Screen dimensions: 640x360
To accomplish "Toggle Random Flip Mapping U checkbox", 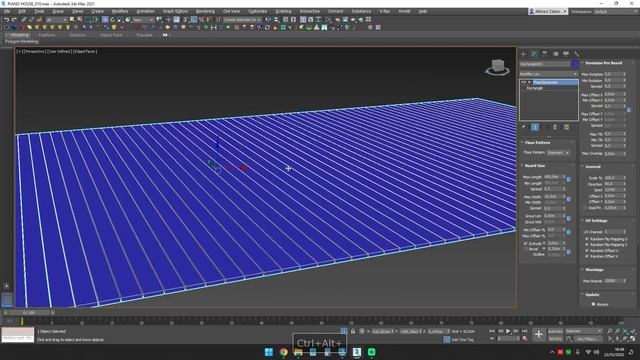I will pyautogui.click(x=587, y=239).
